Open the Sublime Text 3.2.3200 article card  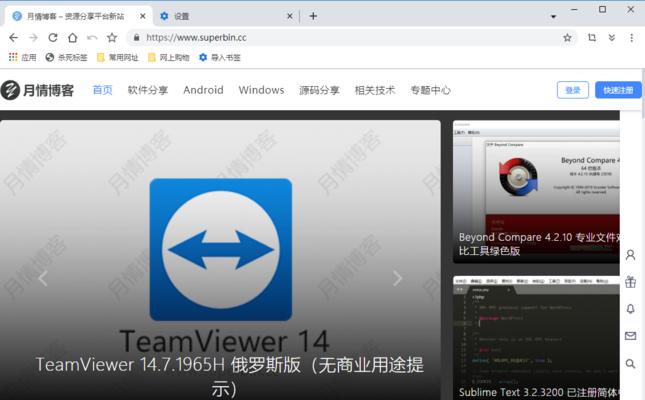pyautogui.click(x=536, y=338)
